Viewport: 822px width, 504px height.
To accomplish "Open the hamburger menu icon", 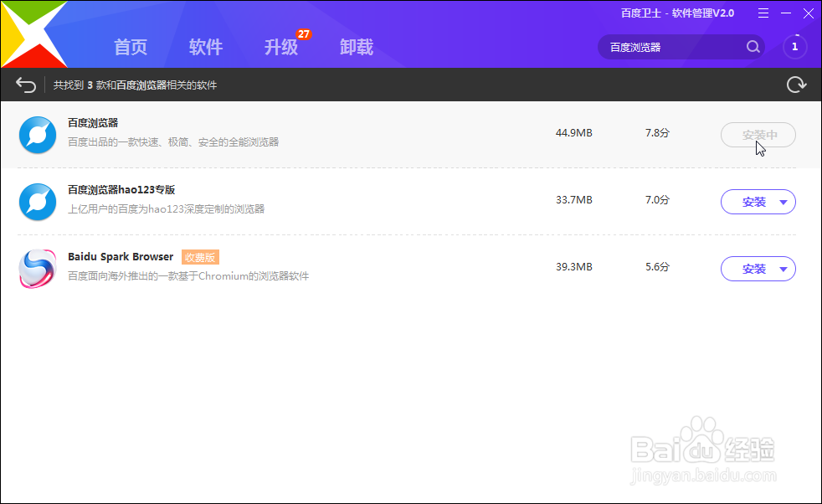I will tap(763, 13).
